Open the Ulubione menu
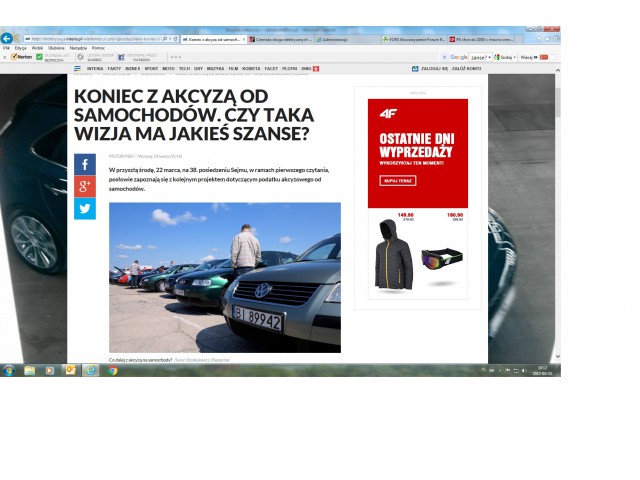Screen dimensions: 640x480 pyautogui.click(x=56, y=47)
